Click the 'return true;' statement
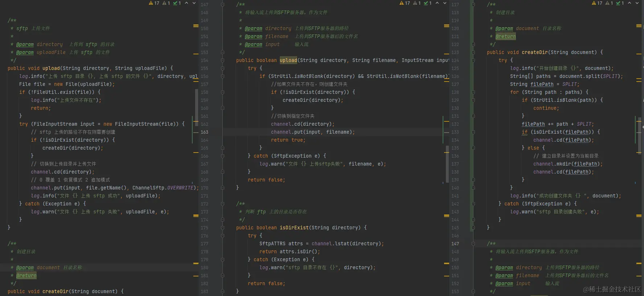644x296 pixels. (x=288, y=140)
